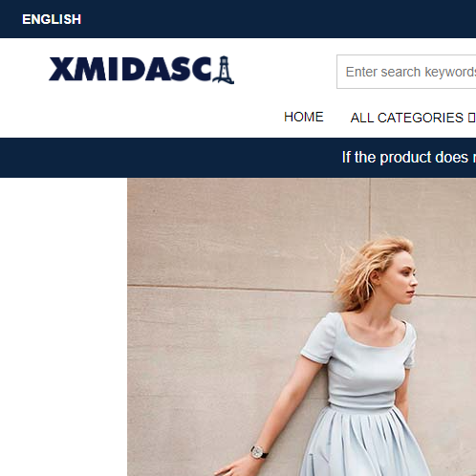
Task: Focus the "Enter search keywords" field
Action: 406,72
